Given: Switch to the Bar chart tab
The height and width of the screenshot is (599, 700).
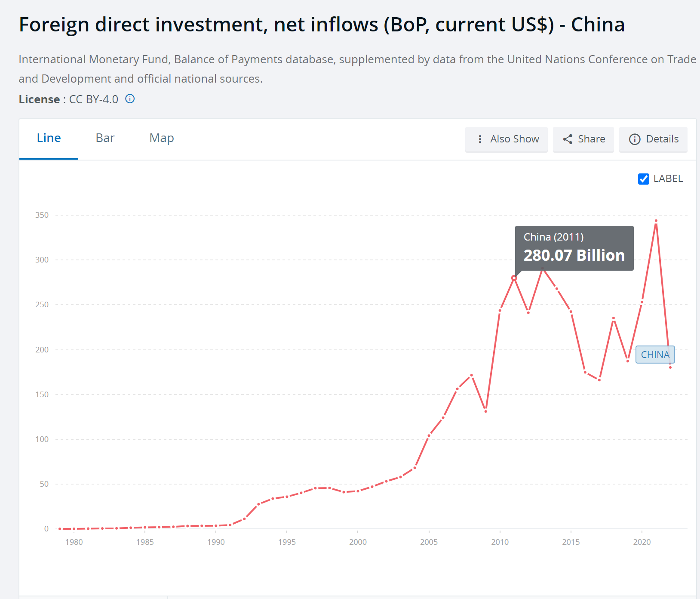Looking at the screenshot, I should (105, 138).
